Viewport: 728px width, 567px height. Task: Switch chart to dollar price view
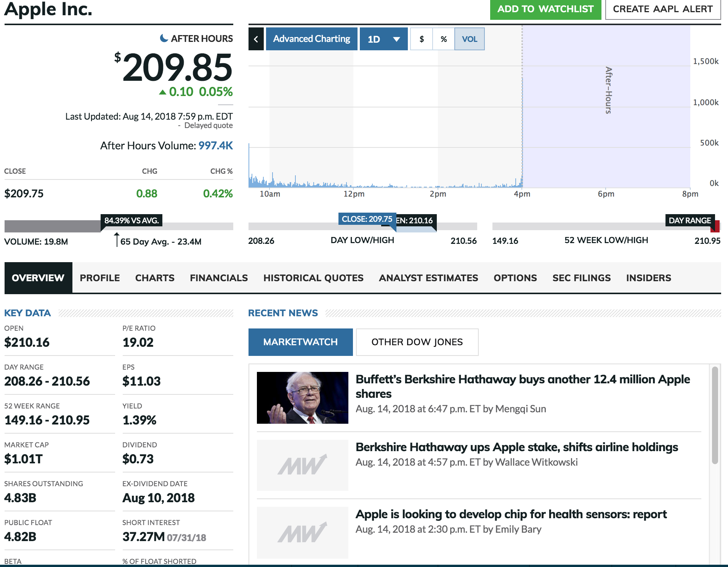point(422,39)
